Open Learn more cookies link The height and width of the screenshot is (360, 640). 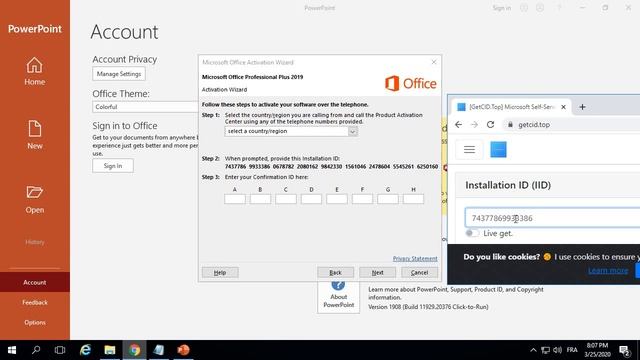(x=608, y=270)
